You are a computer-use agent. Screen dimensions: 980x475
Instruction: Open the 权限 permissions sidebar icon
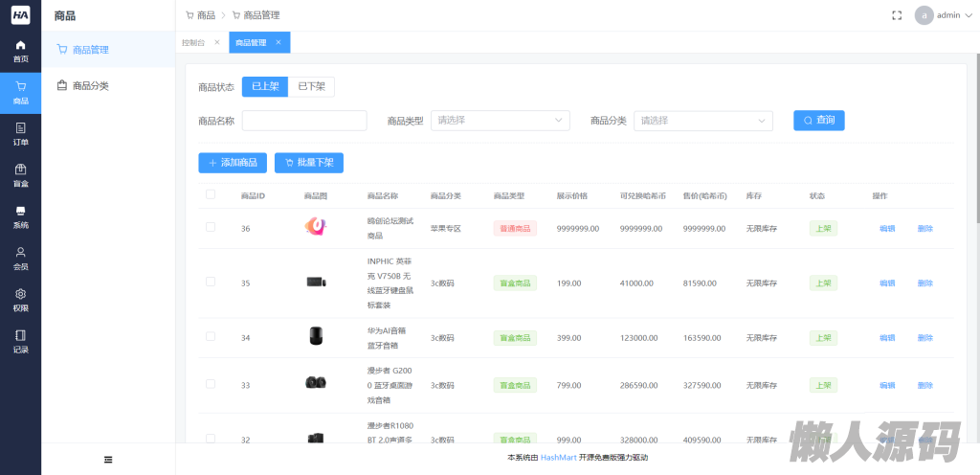click(20, 300)
